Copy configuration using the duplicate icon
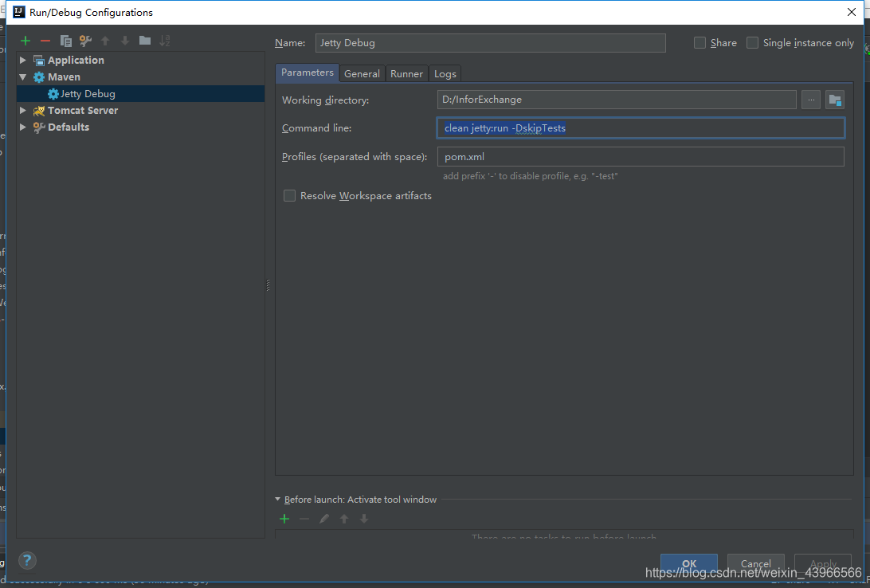This screenshot has width=870, height=588. pos(65,41)
